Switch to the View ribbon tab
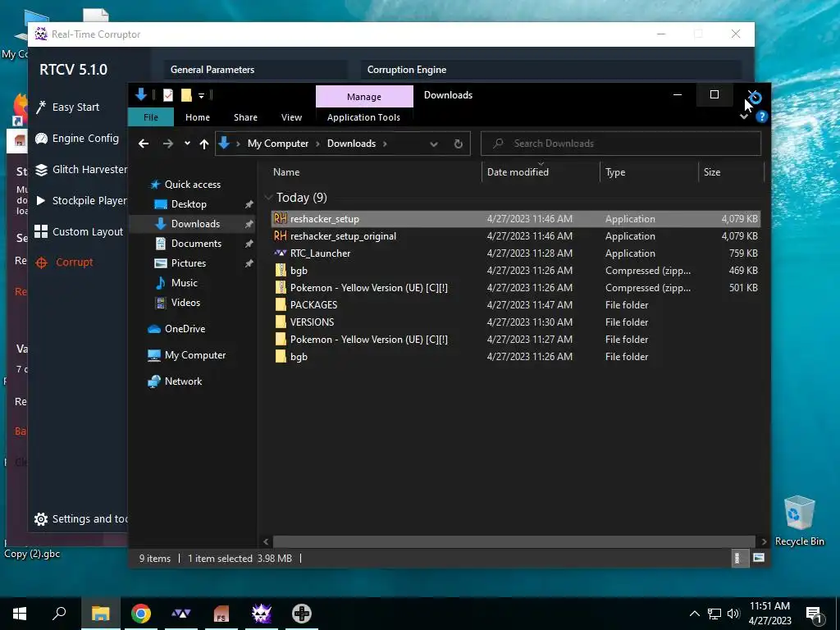Image resolution: width=840 pixels, height=630 pixels. 291,116
